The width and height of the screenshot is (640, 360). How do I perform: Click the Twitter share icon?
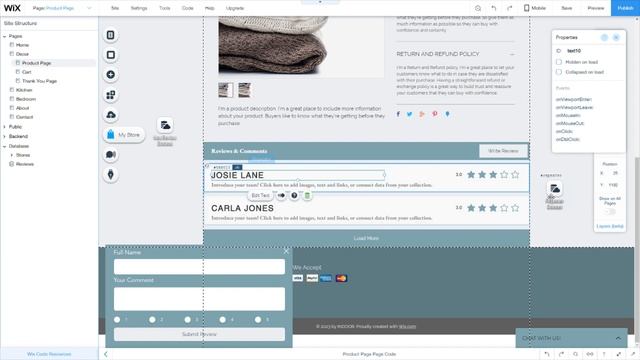409,114
